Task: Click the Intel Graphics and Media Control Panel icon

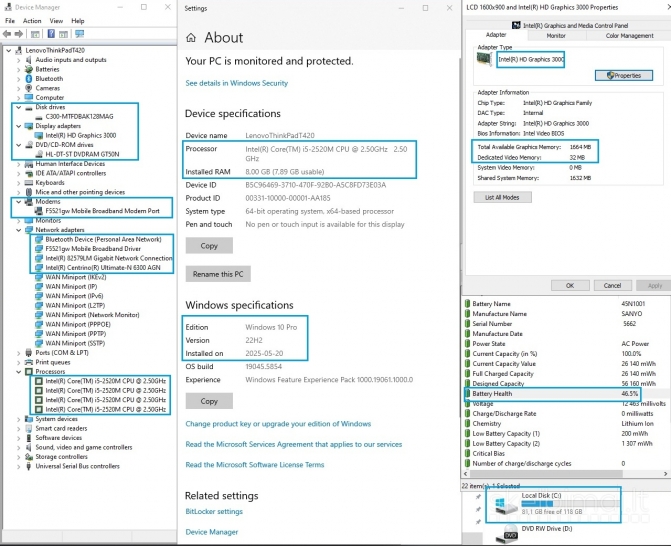Action: click(516, 26)
